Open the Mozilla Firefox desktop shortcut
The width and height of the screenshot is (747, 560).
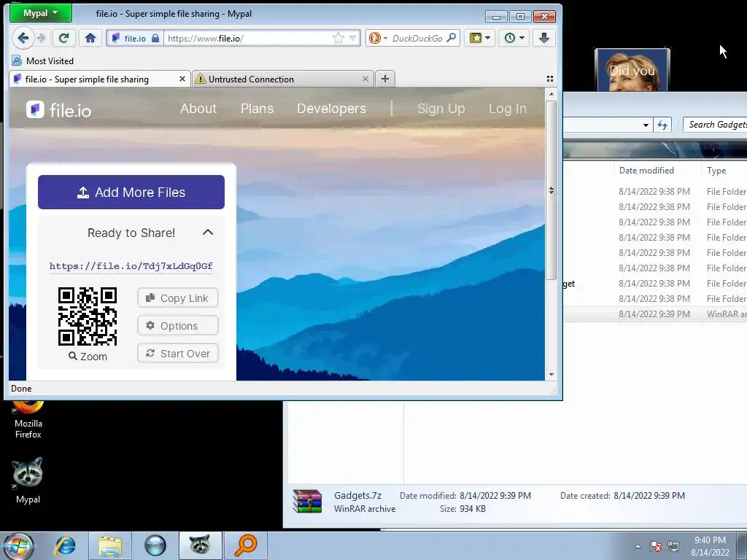[x=28, y=421]
